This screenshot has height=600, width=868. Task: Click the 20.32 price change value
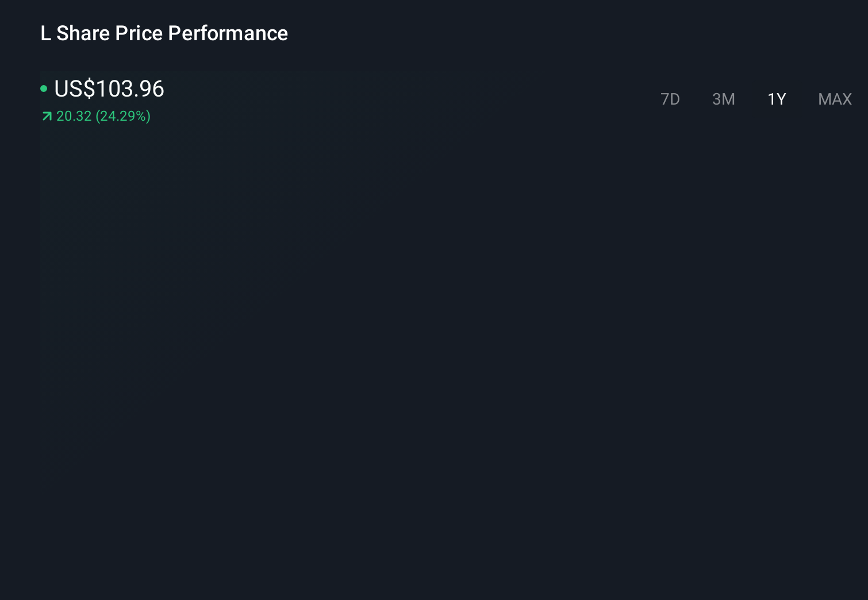coord(74,116)
